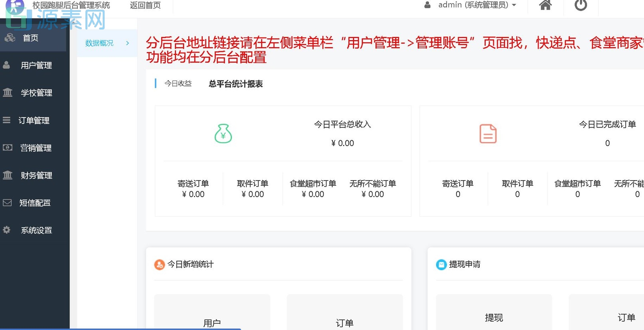Click the 用户管理 person icon
This screenshot has width=644, height=330.
click(6, 65)
